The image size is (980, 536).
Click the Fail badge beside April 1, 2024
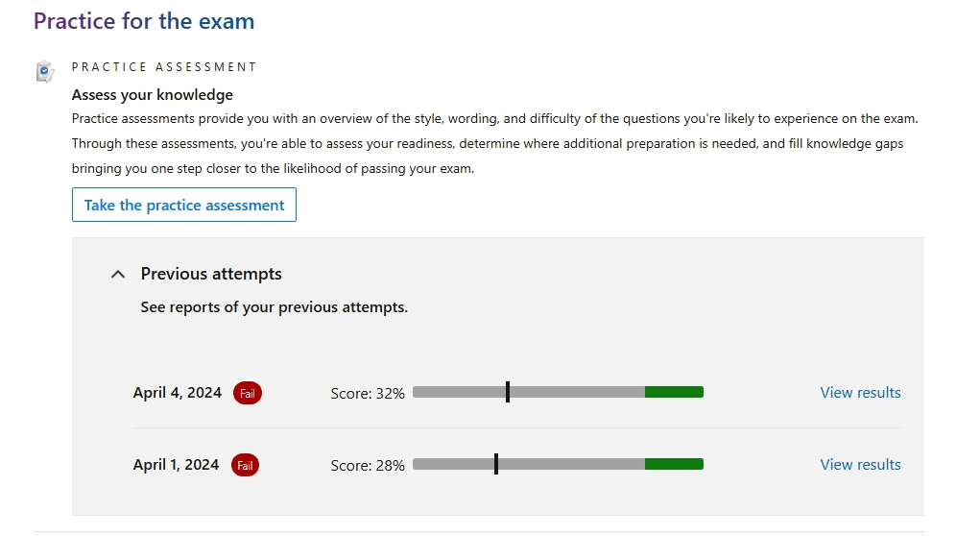point(245,465)
